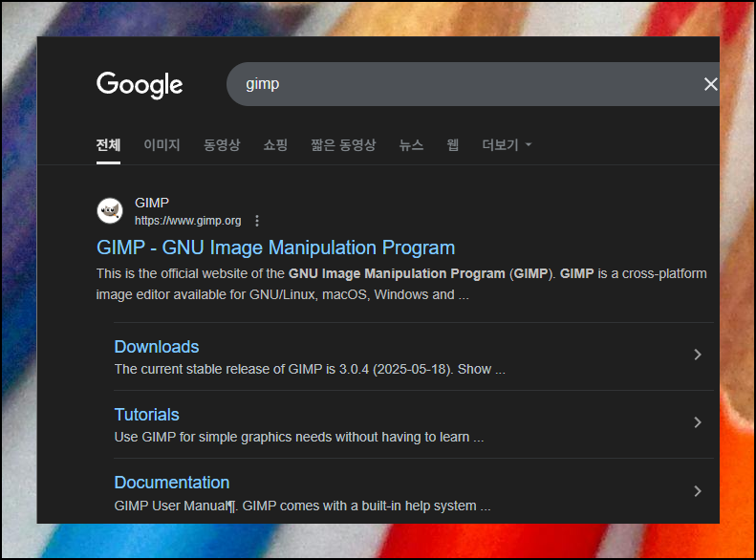Expand the Documentation row chevron
Screen dimensions: 756x560
coord(697,491)
